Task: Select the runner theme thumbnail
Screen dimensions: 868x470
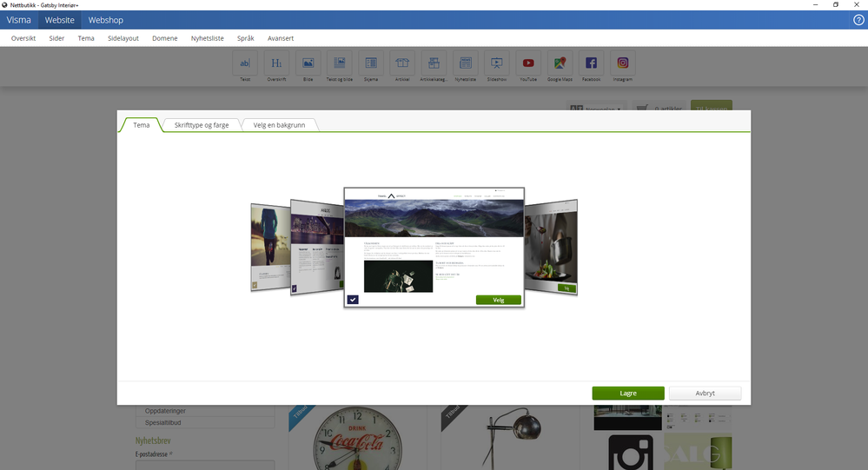Action: [270, 247]
